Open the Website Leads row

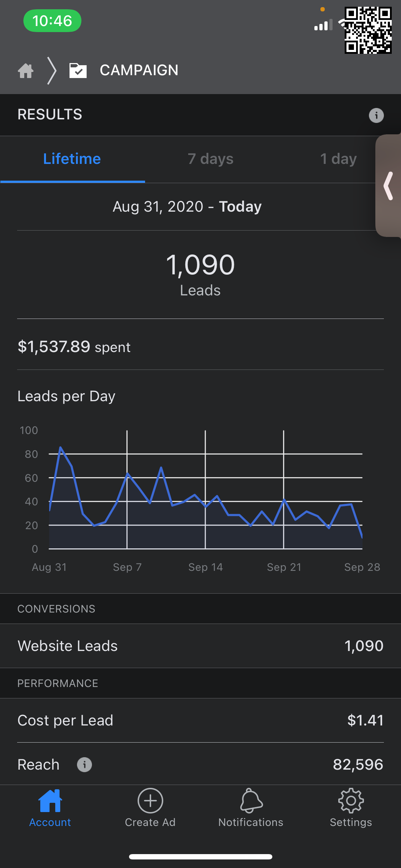click(200, 646)
